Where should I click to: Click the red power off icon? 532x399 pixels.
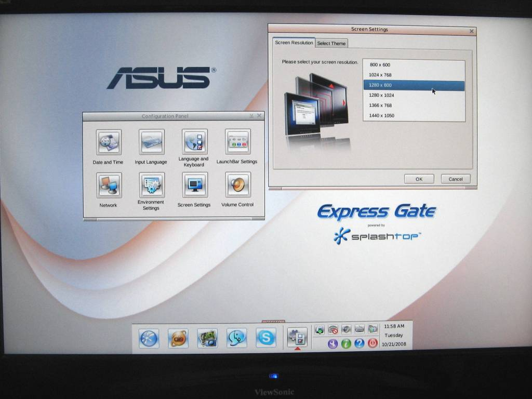(373, 343)
